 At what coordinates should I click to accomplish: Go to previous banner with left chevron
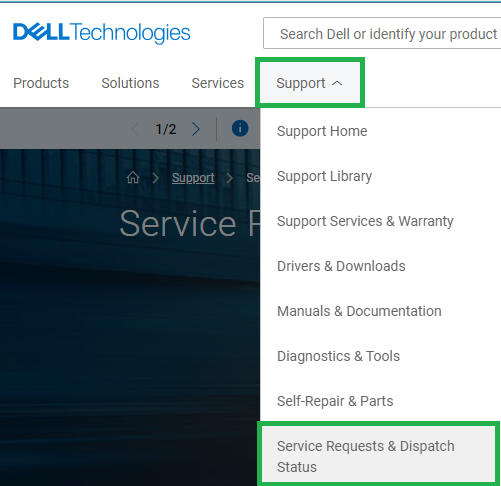click(x=135, y=129)
